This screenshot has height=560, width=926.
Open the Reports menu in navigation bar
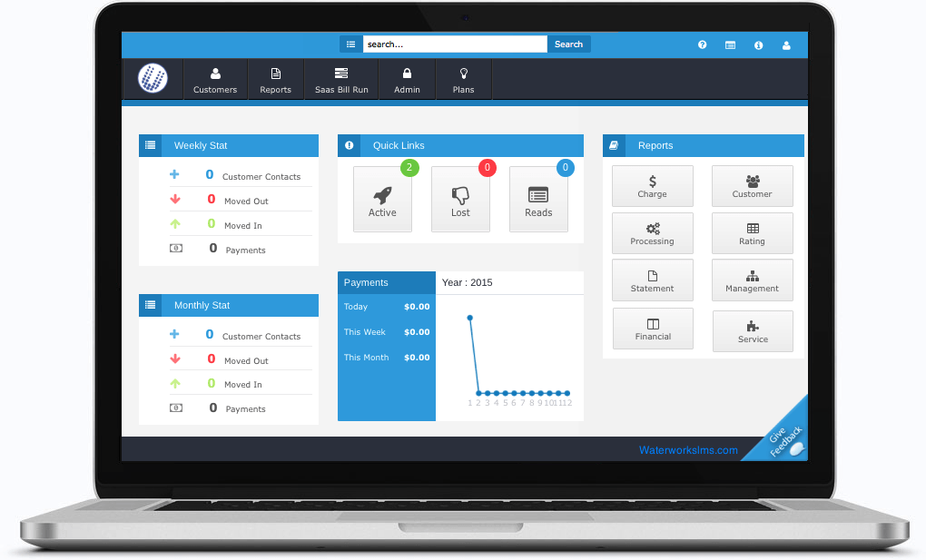point(275,80)
